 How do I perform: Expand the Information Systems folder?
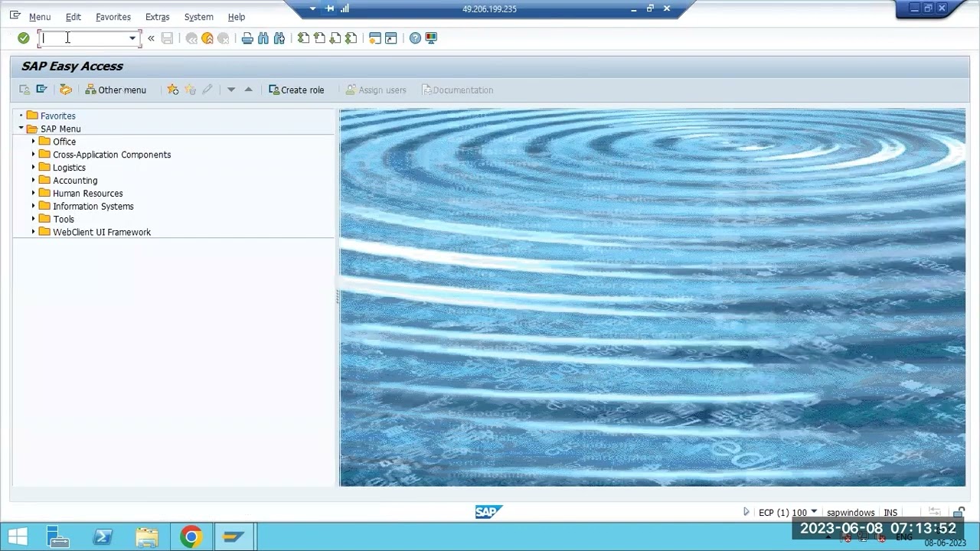point(34,207)
